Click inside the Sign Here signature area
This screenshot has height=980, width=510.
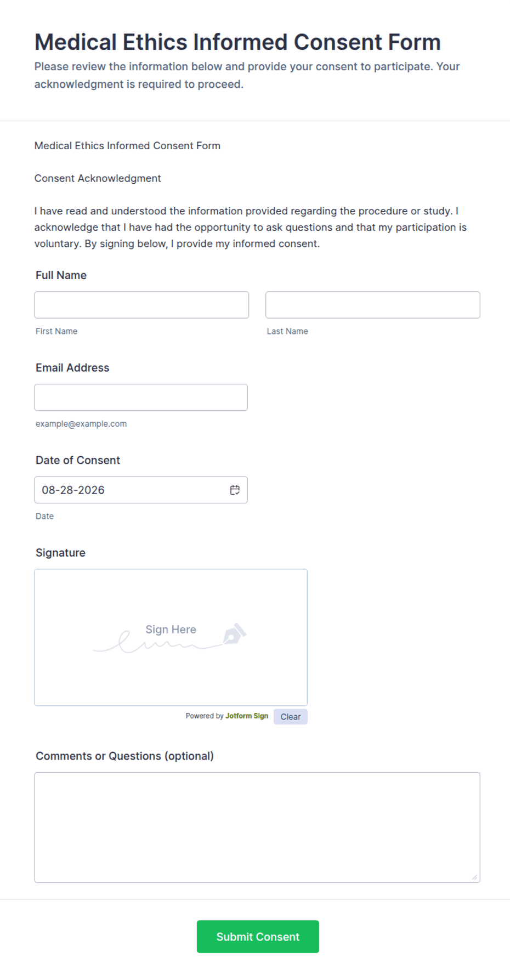coord(171,637)
